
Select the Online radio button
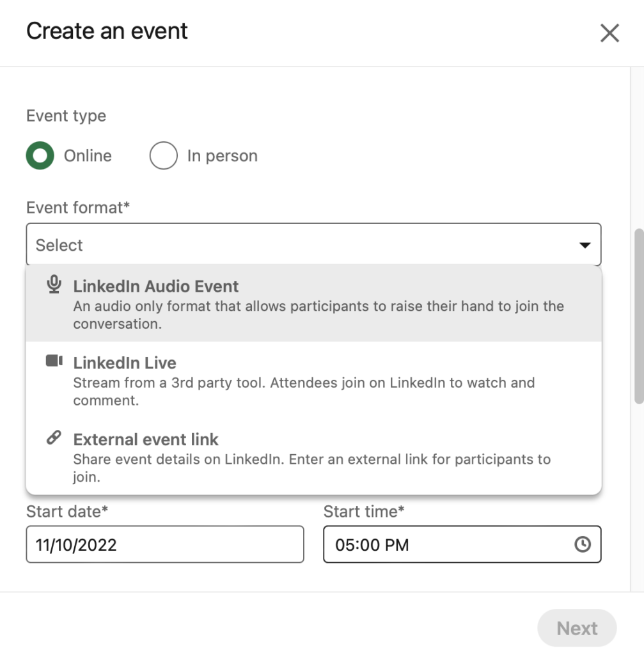[x=40, y=156]
